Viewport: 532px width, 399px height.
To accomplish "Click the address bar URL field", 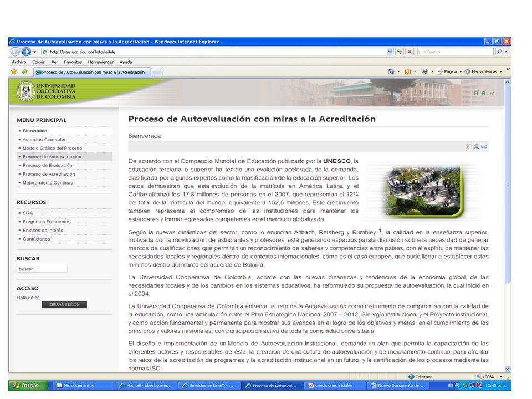I will tap(214, 52).
